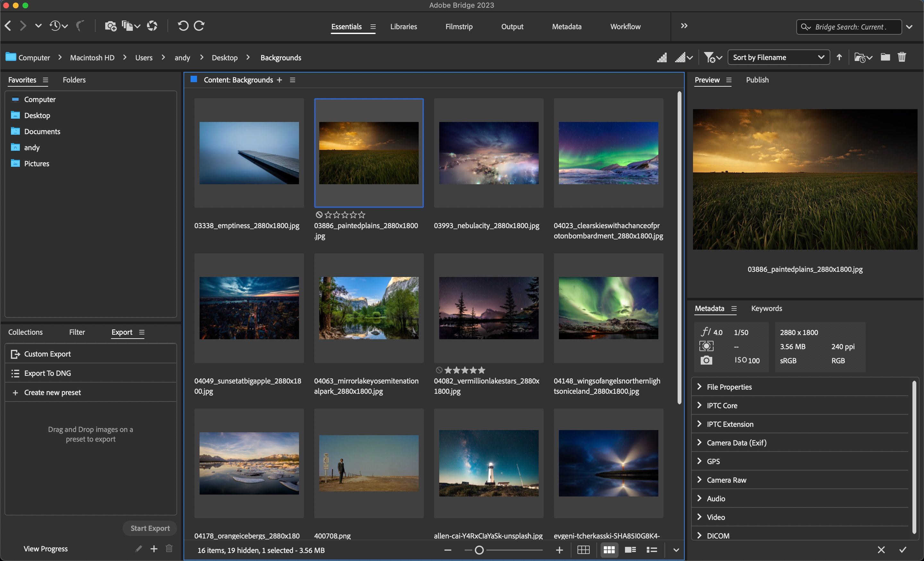Rotate image 90° counterclockwise
The image size is (924, 561).
183,26
